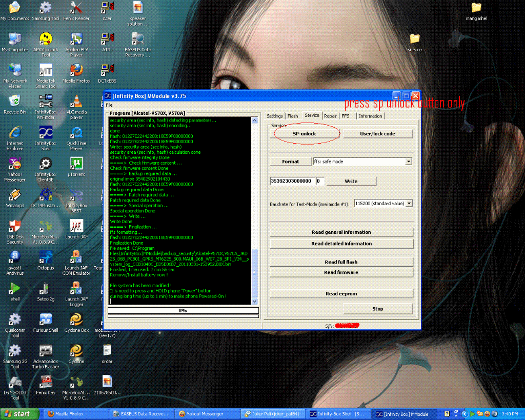Click the User/lock code button
Viewport: 525px width, 420px height.
[377, 134]
